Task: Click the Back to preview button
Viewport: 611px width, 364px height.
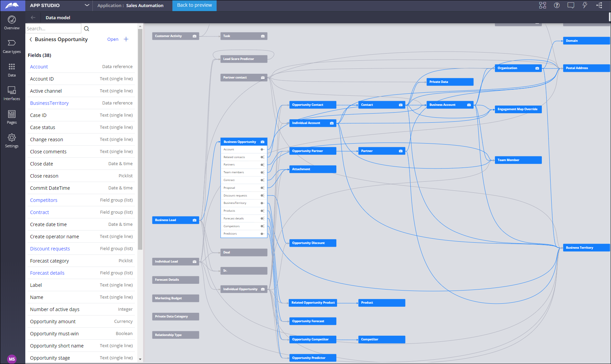Action: (194, 5)
